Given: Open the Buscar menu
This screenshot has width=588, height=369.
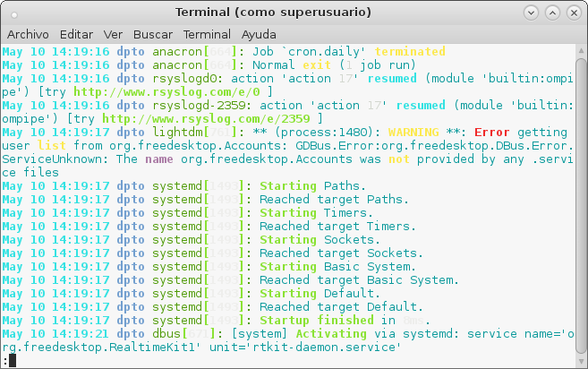Looking at the screenshot, I should pos(153,35).
